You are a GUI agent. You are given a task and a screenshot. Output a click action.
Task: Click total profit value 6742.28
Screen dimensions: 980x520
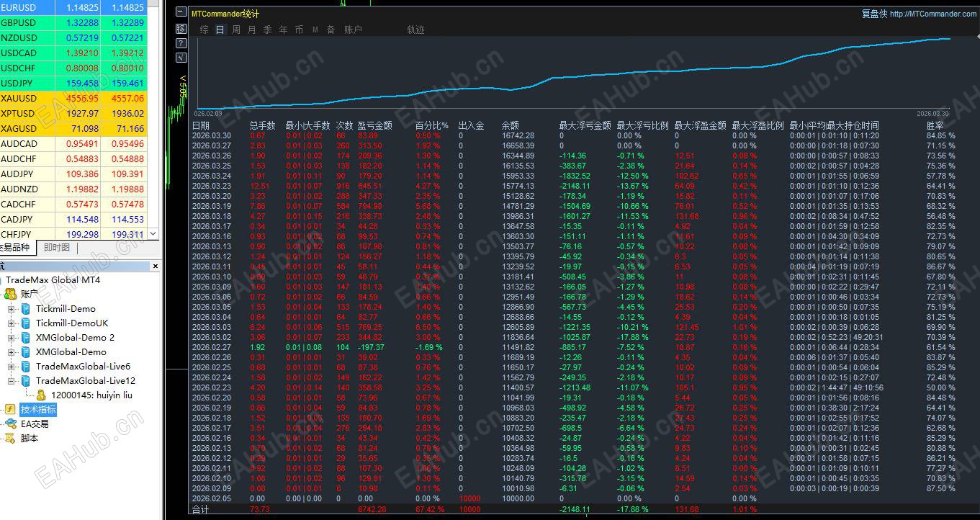point(372,509)
